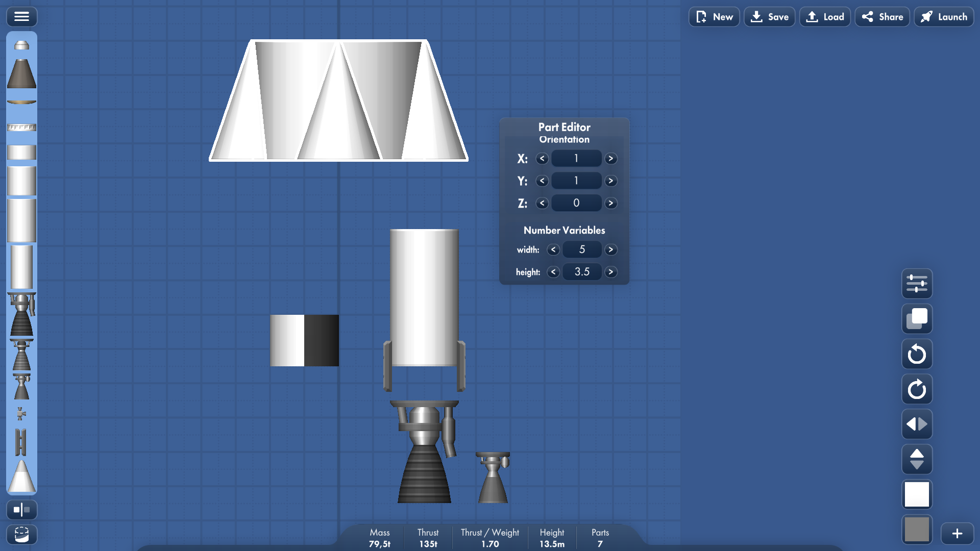The height and width of the screenshot is (551, 980).
Task: Select the white color swatch
Action: click(917, 494)
